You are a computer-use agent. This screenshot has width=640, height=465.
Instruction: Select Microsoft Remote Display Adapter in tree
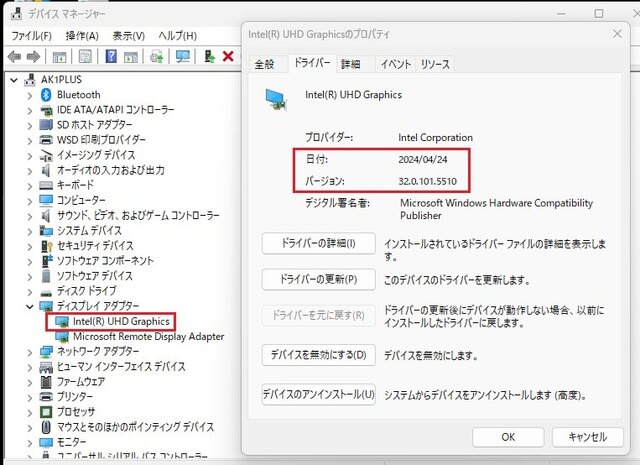[149, 337]
